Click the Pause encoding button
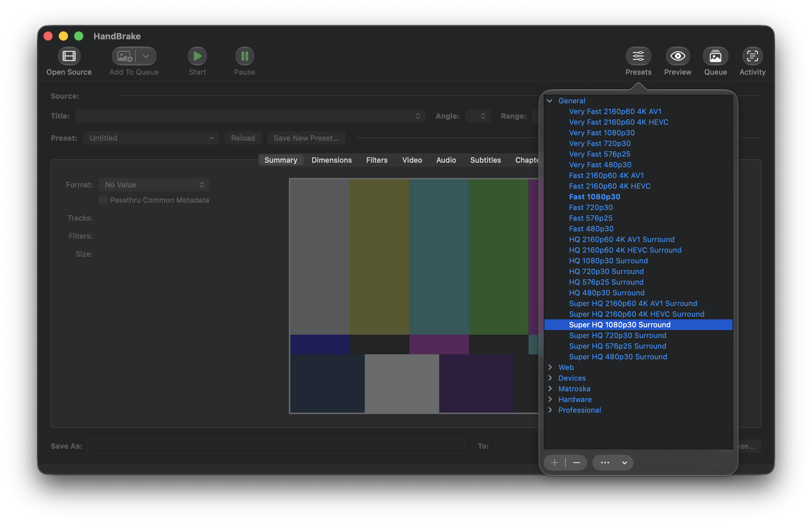The image size is (812, 524). point(245,56)
